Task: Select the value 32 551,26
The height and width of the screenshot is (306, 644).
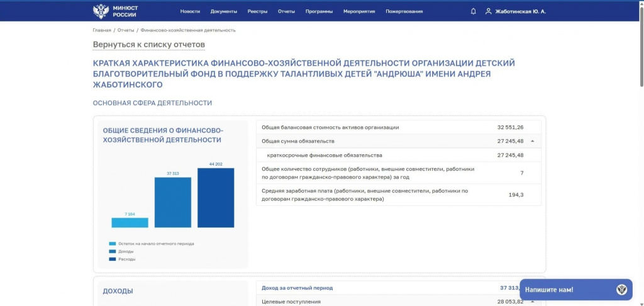Action: tap(510, 127)
